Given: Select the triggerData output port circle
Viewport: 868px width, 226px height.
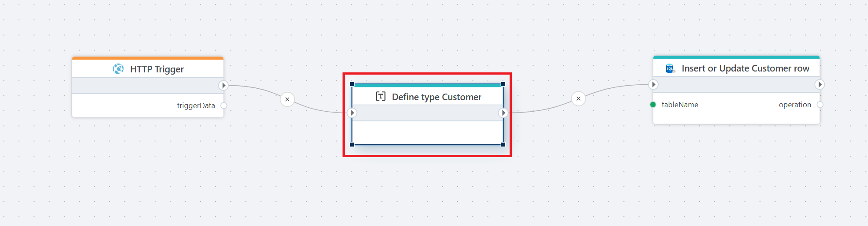Looking at the screenshot, I should pos(224,105).
